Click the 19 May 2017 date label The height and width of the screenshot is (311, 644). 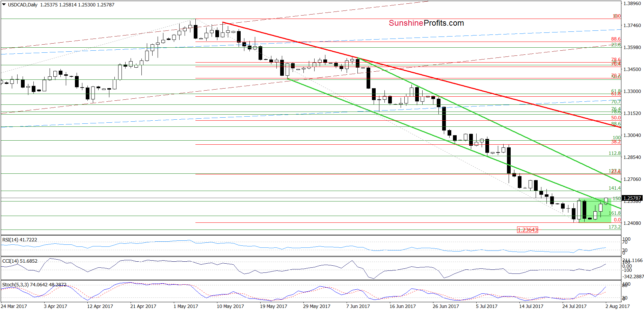point(273,306)
